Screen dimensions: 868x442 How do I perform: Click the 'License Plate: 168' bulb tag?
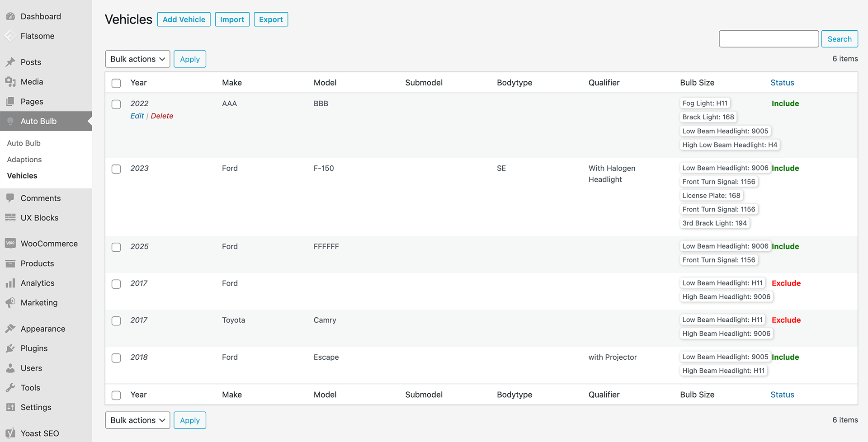tap(711, 195)
